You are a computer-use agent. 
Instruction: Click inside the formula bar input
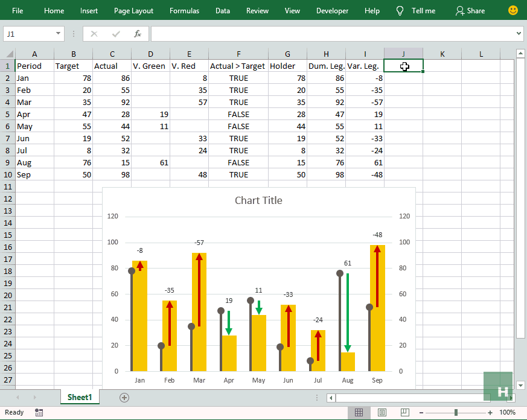(x=333, y=34)
